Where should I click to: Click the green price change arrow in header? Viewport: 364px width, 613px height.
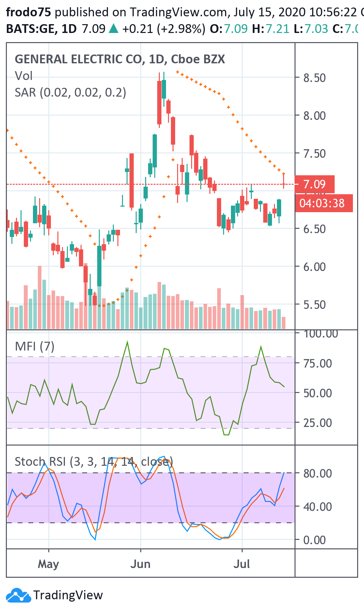114,28
